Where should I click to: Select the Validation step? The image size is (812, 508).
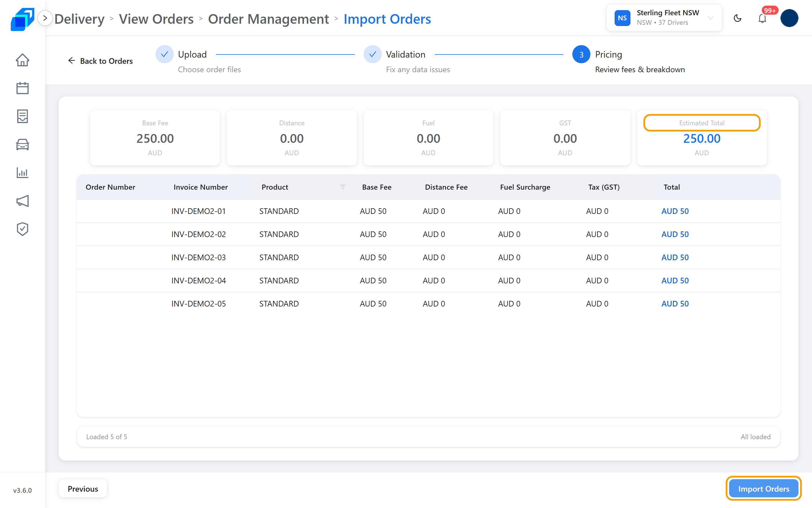point(406,54)
